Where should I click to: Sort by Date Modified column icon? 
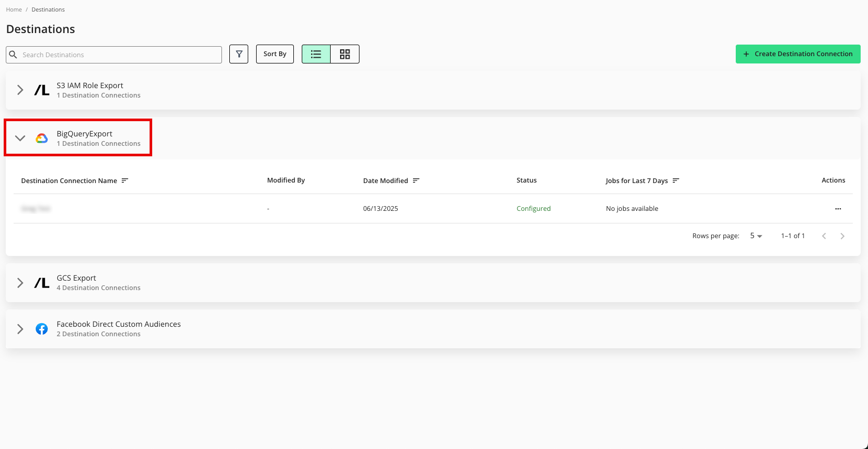click(416, 180)
